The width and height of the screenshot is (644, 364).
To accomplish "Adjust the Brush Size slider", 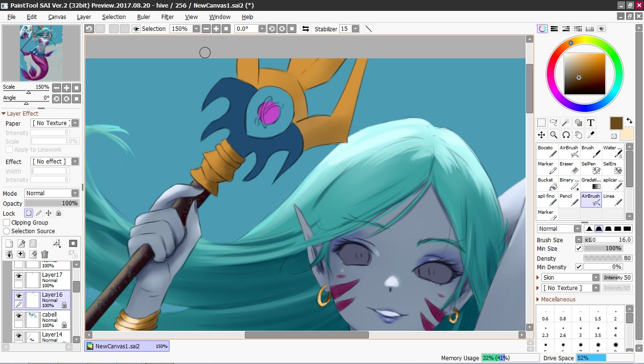I will pos(608,240).
